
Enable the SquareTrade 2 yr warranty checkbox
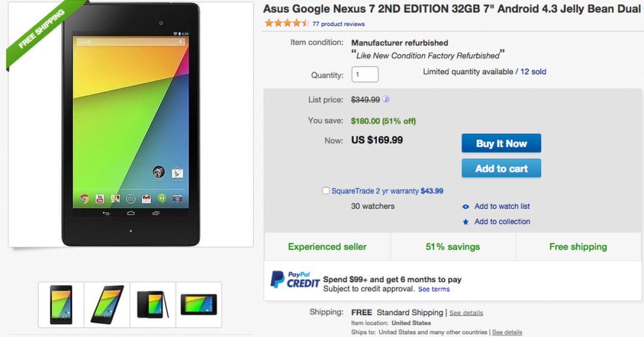326,191
